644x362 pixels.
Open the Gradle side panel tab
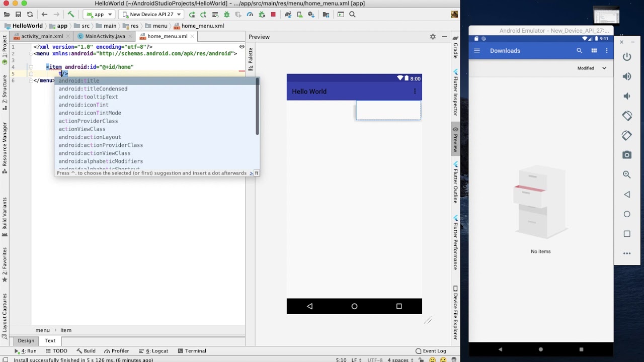455,47
